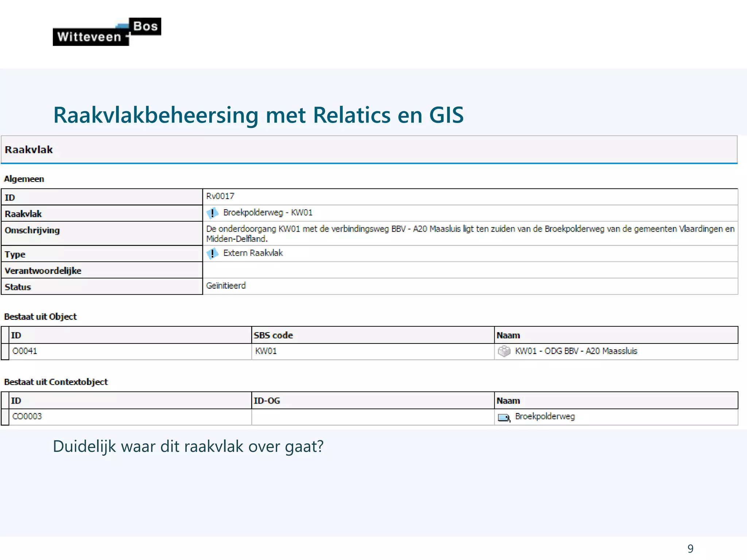
Task: Click the SBS code column header
Action: [373, 335]
